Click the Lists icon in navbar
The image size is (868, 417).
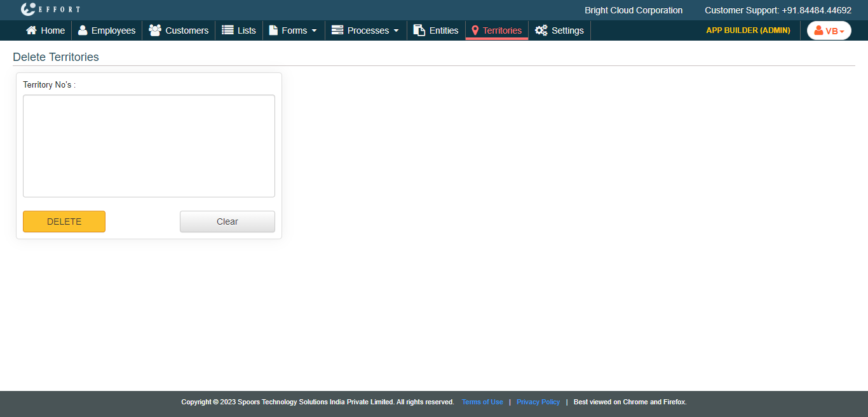pos(227,30)
